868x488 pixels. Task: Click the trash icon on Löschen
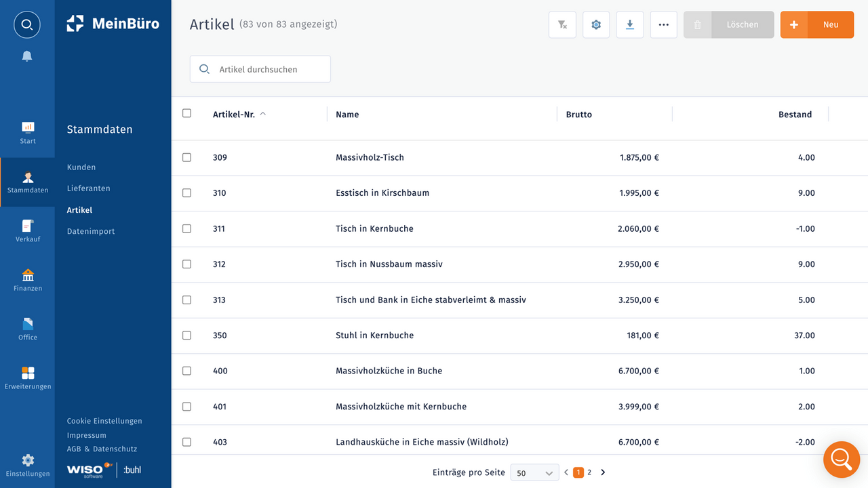click(698, 24)
